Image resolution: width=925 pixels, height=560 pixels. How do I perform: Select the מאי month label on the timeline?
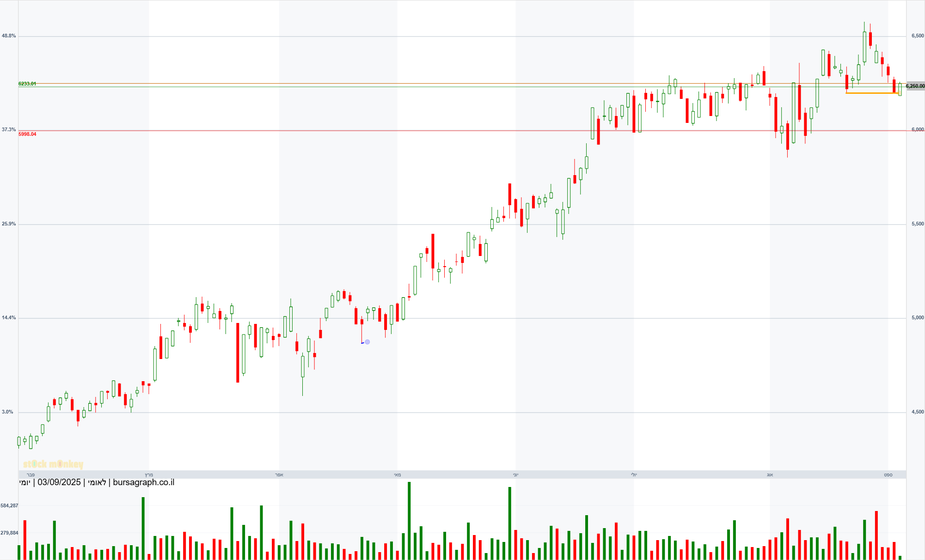(x=398, y=475)
